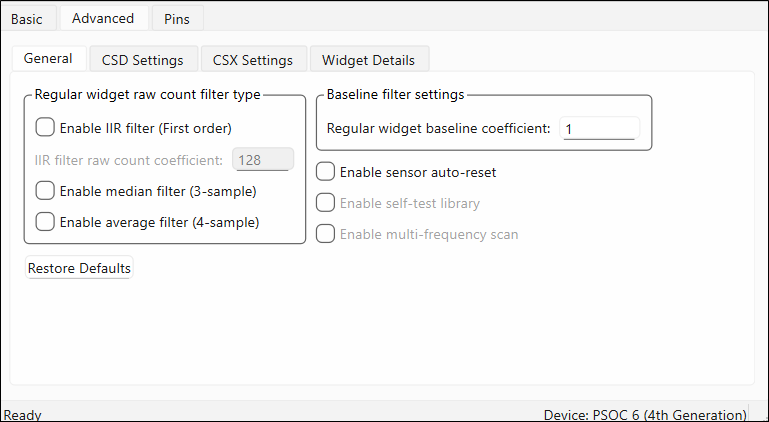
Task: Click the Enable self-test library checkbox
Action: (325, 203)
